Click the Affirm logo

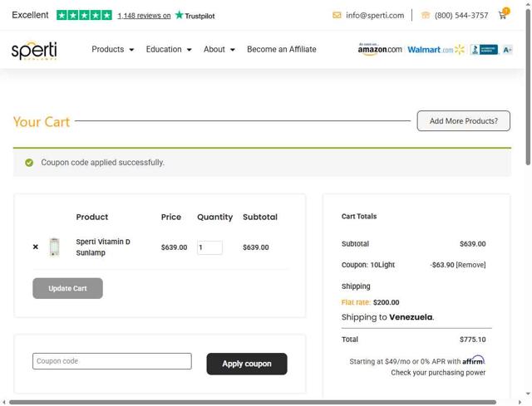click(x=474, y=360)
